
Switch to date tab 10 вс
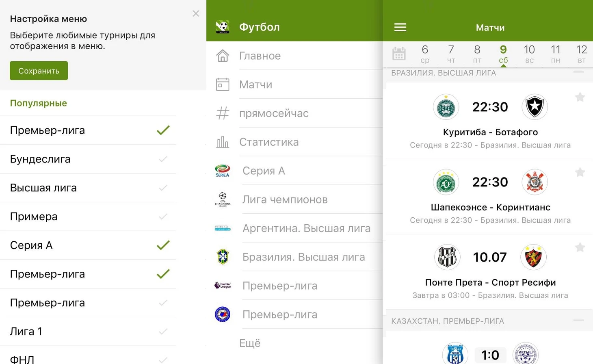click(x=529, y=54)
